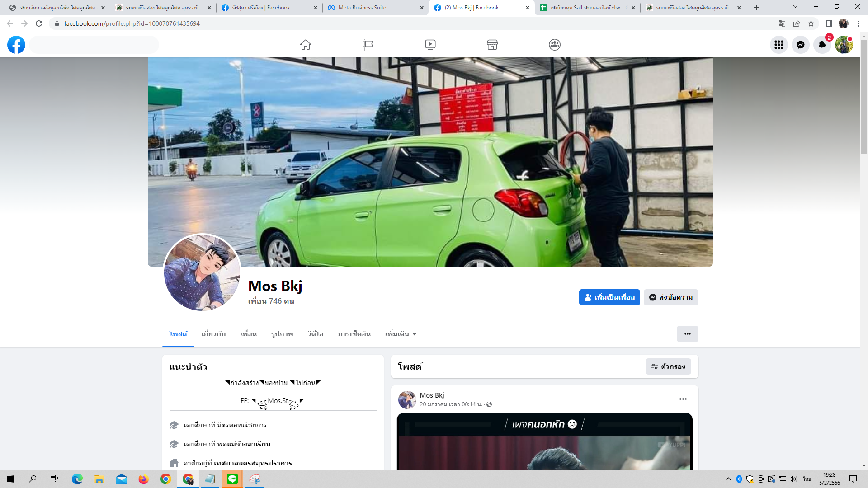Open the post options three-dot menu
The image size is (868, 488).
pos(683,399)
